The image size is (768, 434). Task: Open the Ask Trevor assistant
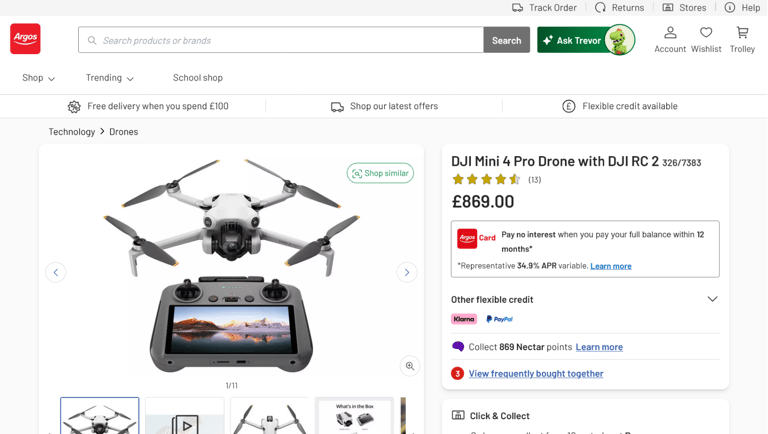[x=586, y=40]
